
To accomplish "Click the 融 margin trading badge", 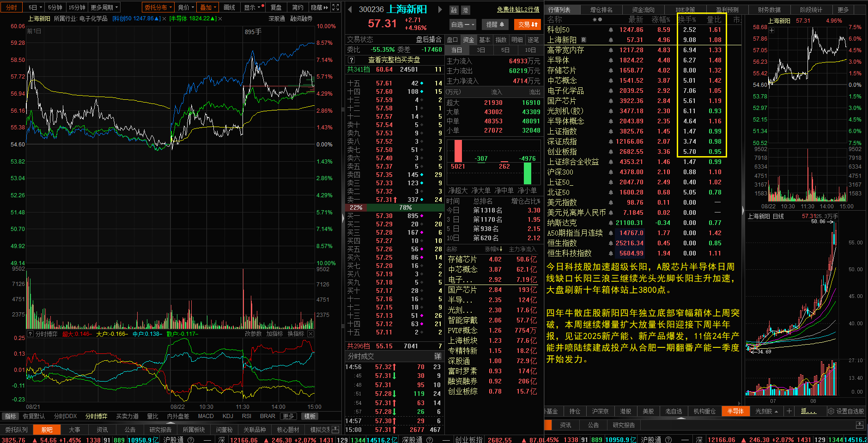I will (x=454, y=10).
